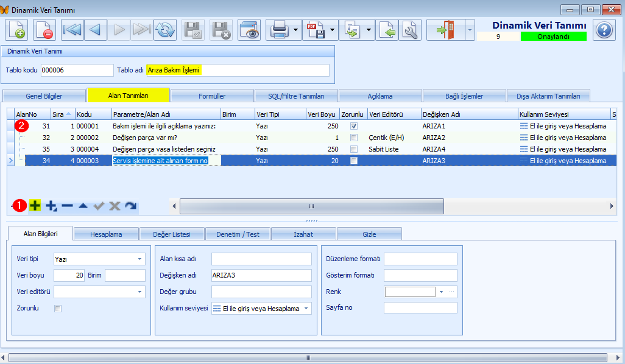Open the İzahat tab
This screenshot has height=364, width=625.
[303, 234]
